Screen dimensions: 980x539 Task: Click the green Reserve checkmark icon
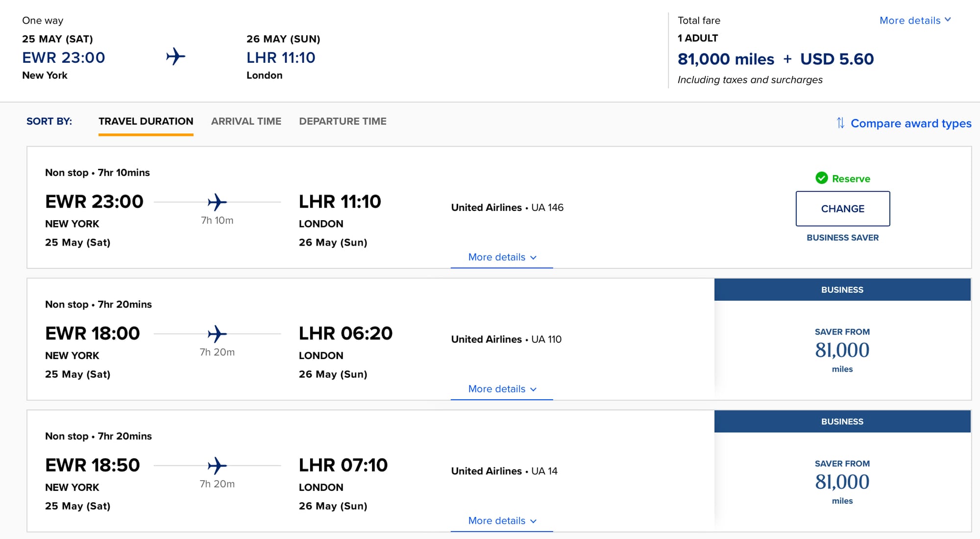coord(822,178)
